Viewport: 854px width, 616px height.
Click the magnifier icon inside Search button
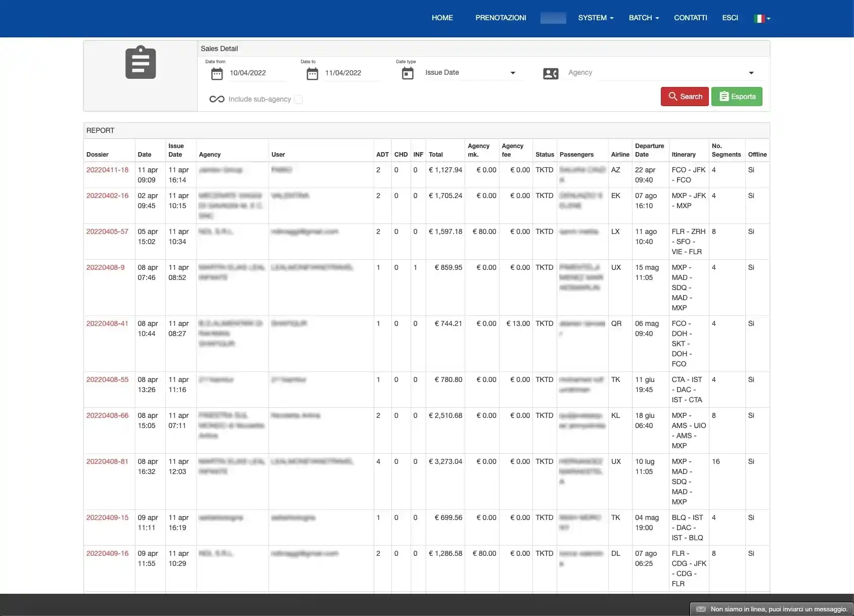673,96
